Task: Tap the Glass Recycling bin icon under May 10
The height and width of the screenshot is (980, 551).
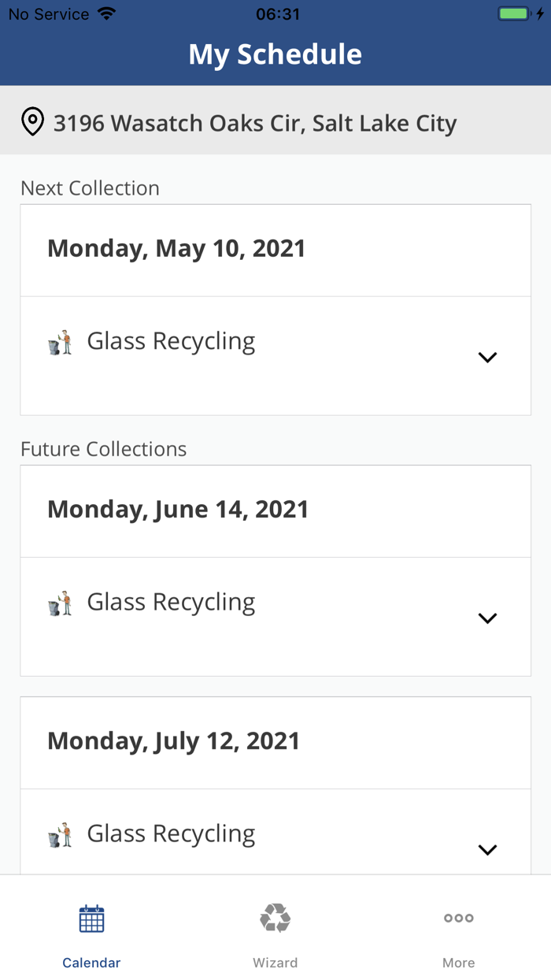Action: (61, 340)
